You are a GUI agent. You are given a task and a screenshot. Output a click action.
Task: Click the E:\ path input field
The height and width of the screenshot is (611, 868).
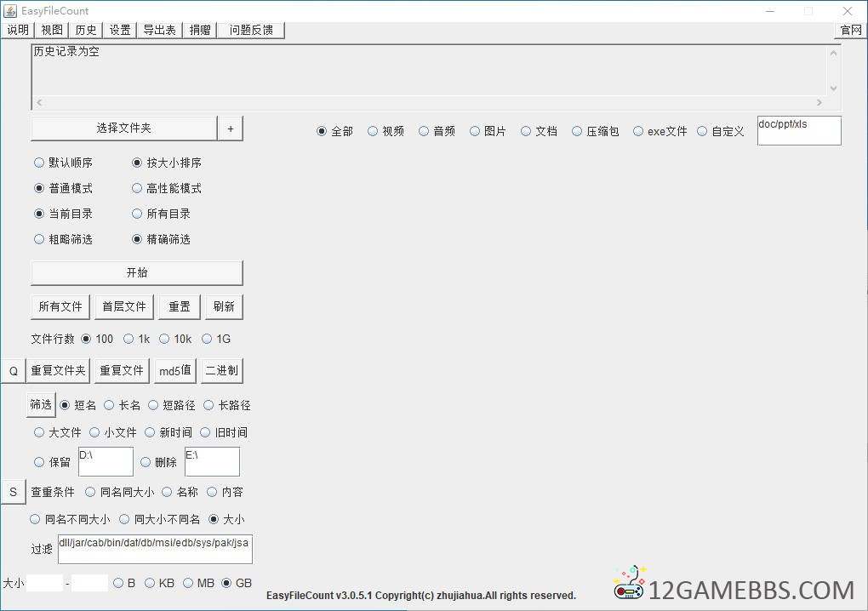pos(212,461)
